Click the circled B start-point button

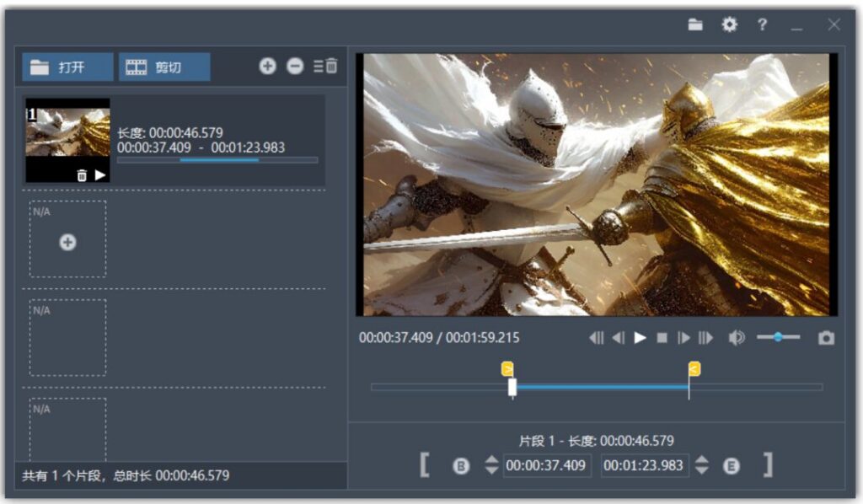pos(461,466)
